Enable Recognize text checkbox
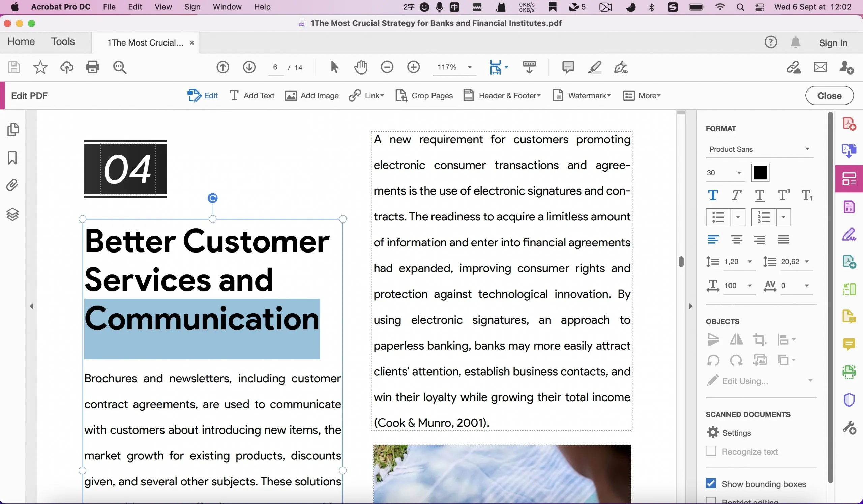Viewport: 863px width, 504px height. tap(711, 451)
